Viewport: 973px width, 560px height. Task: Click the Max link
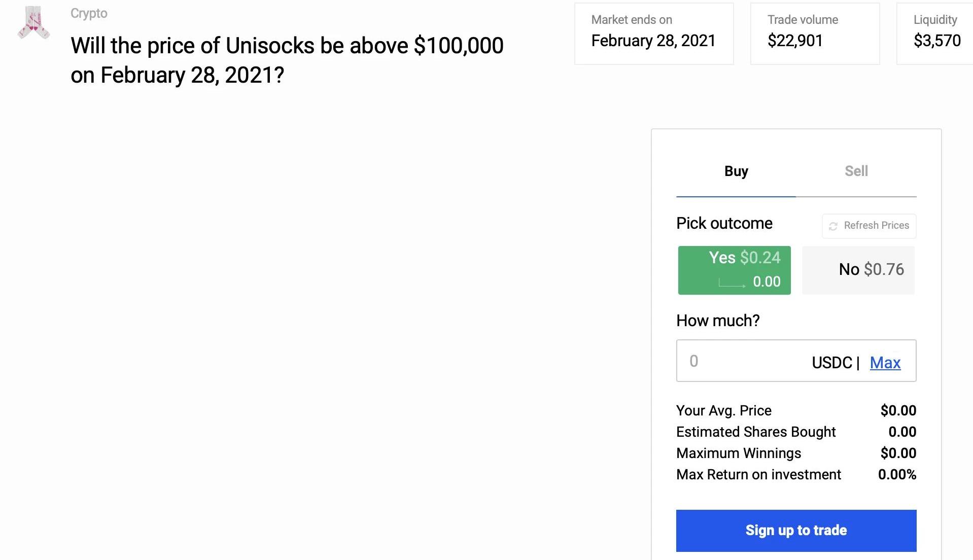click(x=885, y=363)
